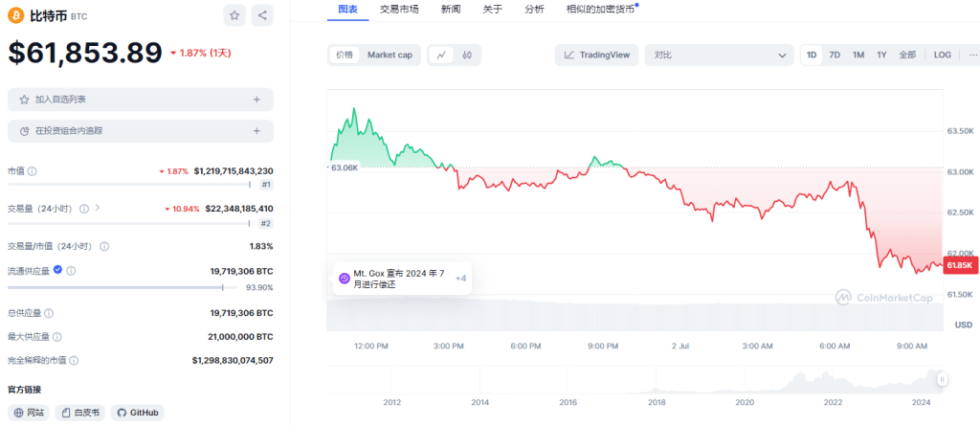Click the pause icon on the timeline range bar
The height and width of the screenshot is (426, 980).
[942, 379]
